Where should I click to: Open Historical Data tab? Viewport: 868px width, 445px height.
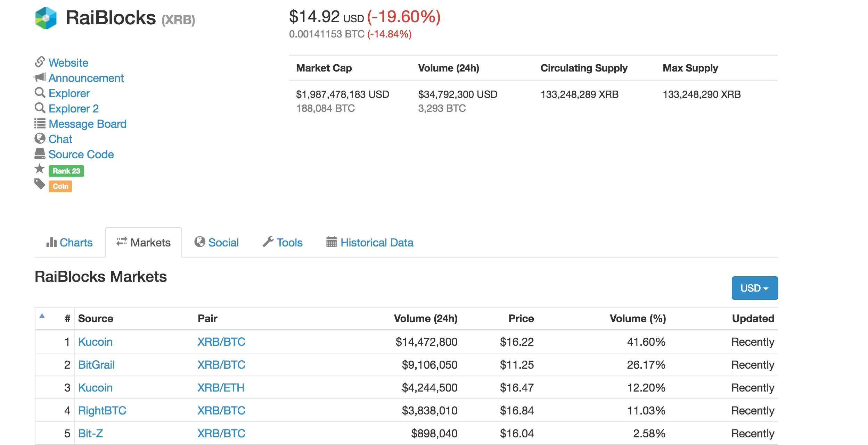375,242
